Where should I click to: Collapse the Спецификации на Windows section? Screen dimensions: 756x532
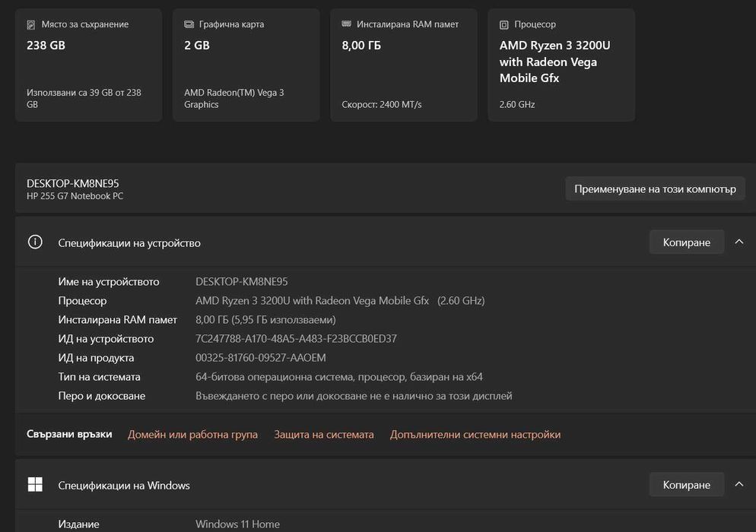[739, 484]
